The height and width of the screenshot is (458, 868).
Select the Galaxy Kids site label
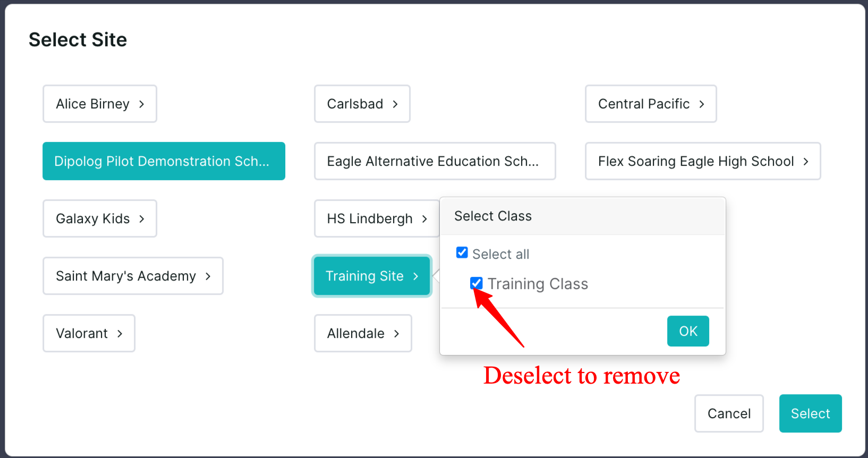[93, 219]
